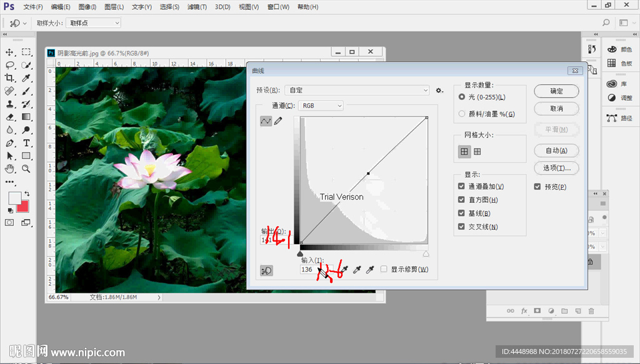The width and height of the screenshot is (640, 364).
Task: Click the white point slider triangle
Action: coord(426,254)
